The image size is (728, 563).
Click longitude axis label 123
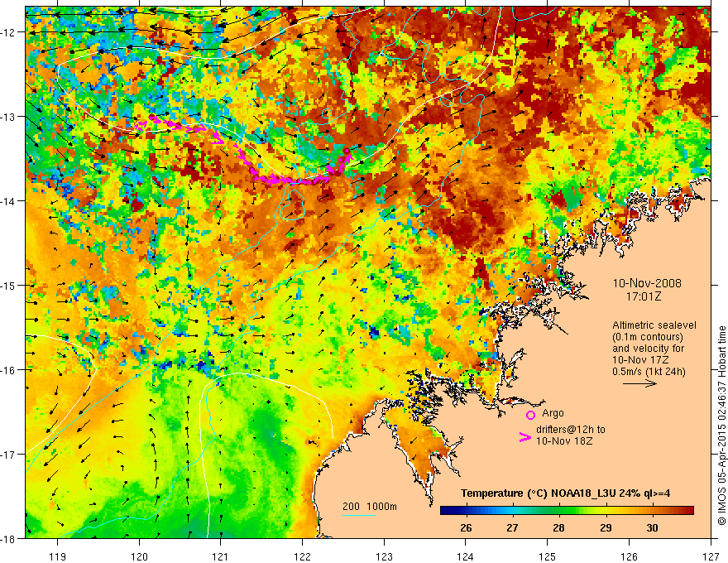pyautogui.click(x=384, y=556)
